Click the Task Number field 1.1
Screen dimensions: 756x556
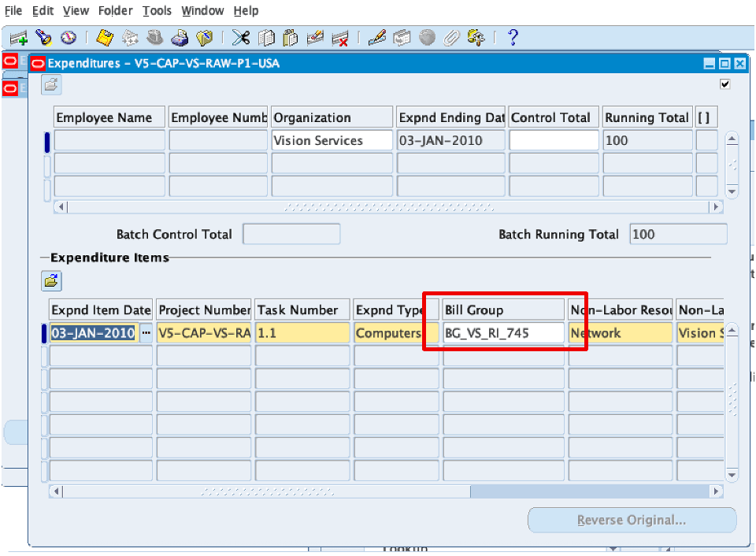[x=302, y=332]
